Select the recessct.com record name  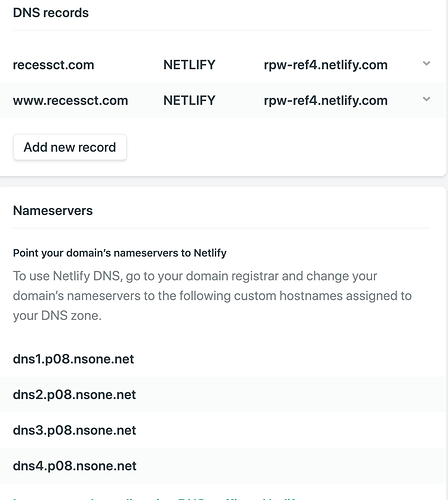pos(53,65)
